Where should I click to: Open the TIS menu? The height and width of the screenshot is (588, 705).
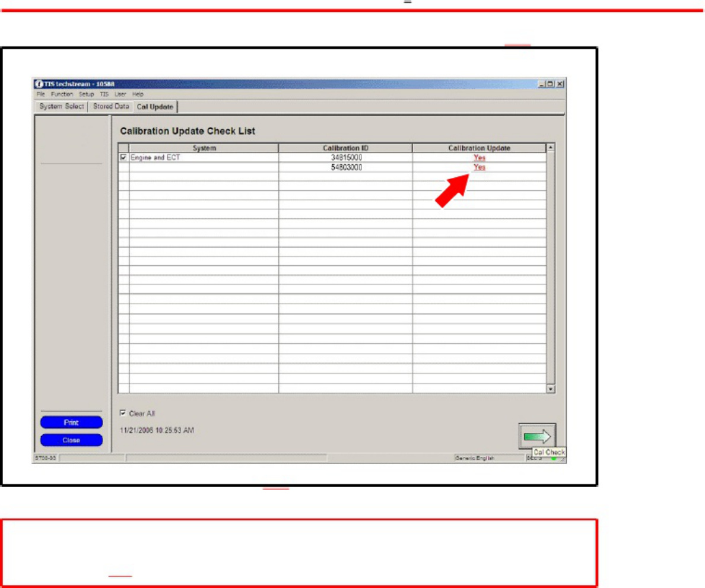(x=104, y=94)
